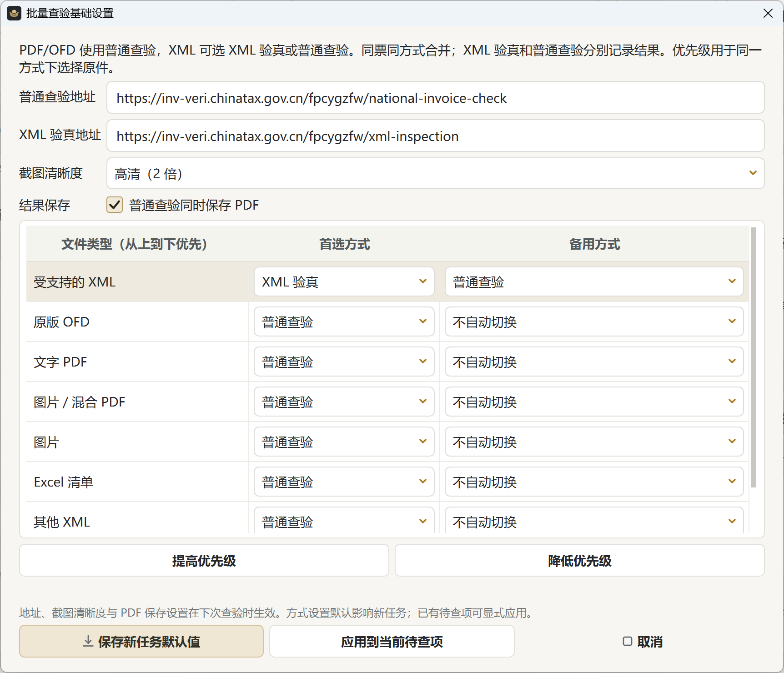Select the 图片 / 混合 PDF row
This screenshot has width=784, height=673.
pos(137,402)
